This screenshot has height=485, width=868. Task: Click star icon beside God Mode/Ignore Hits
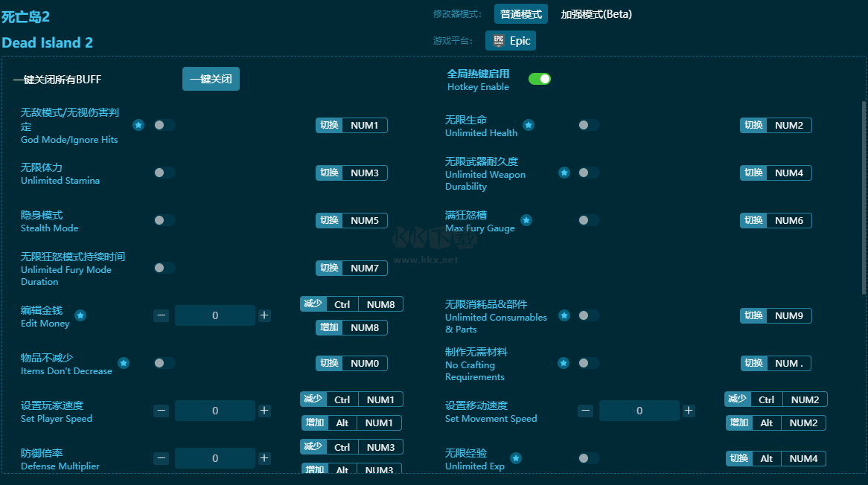138,125
